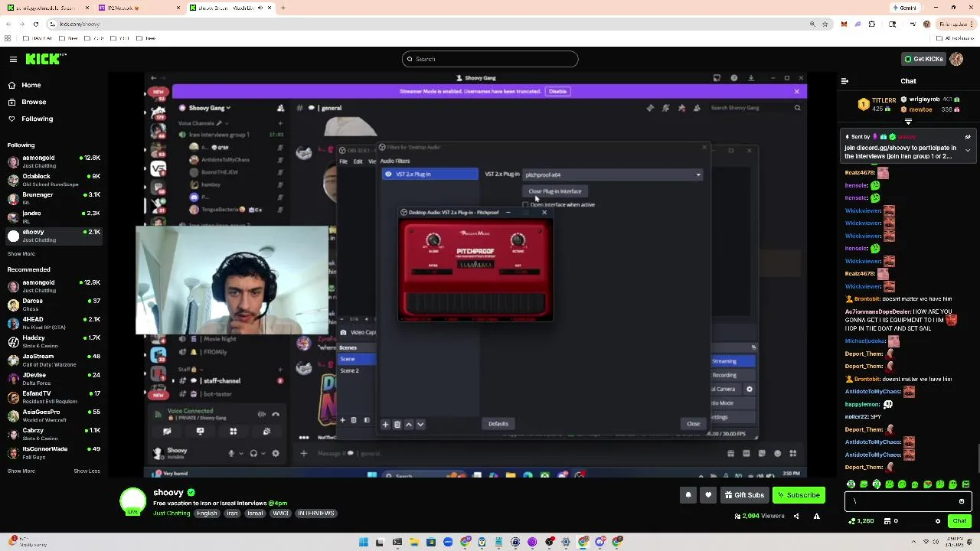Open the pitchproof-x64 VST plug-in dropdown
980x551 pixels.
(612, 174)
